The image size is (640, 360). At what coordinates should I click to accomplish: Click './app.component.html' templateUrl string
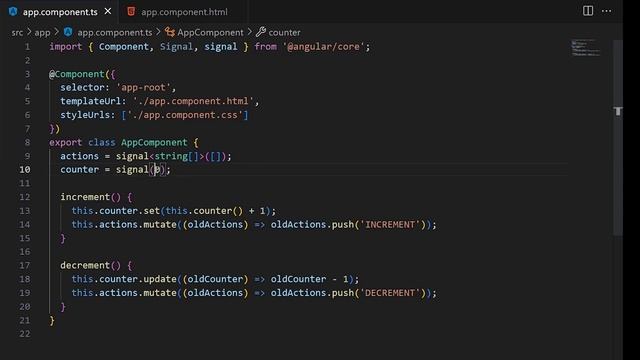(193, 101)
